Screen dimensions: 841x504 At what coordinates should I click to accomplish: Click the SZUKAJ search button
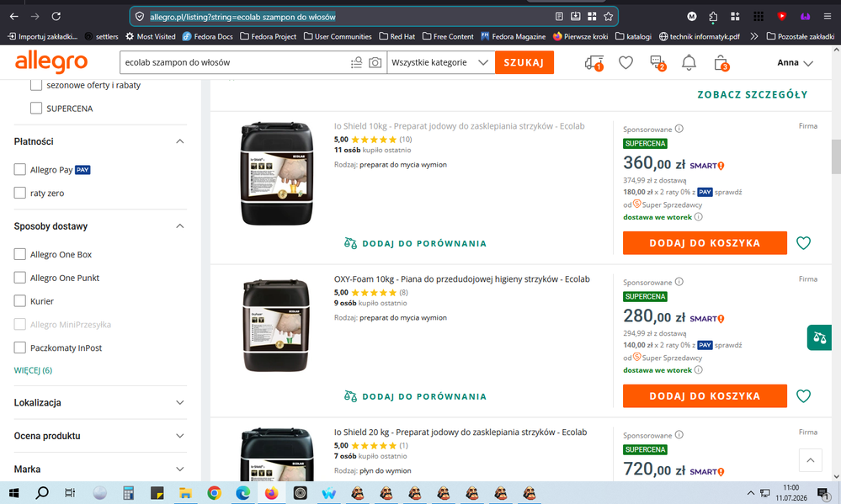pos(524,63)
